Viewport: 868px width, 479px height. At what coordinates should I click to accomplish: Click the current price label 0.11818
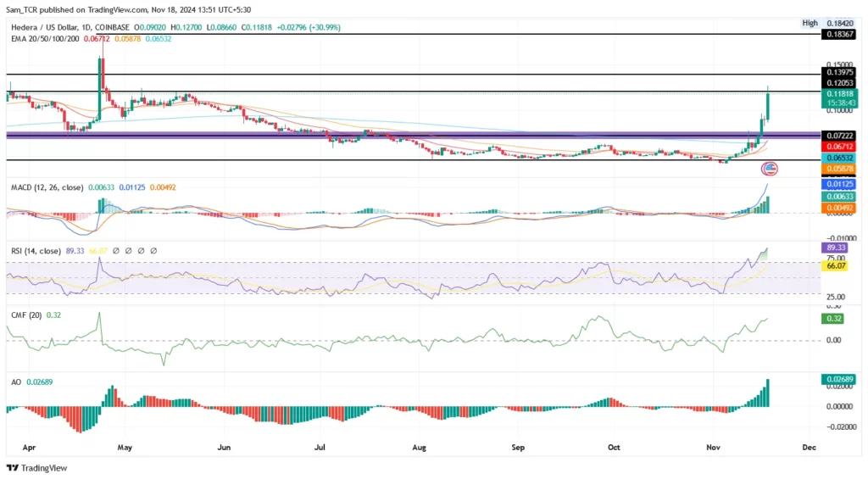coord(840,94)
